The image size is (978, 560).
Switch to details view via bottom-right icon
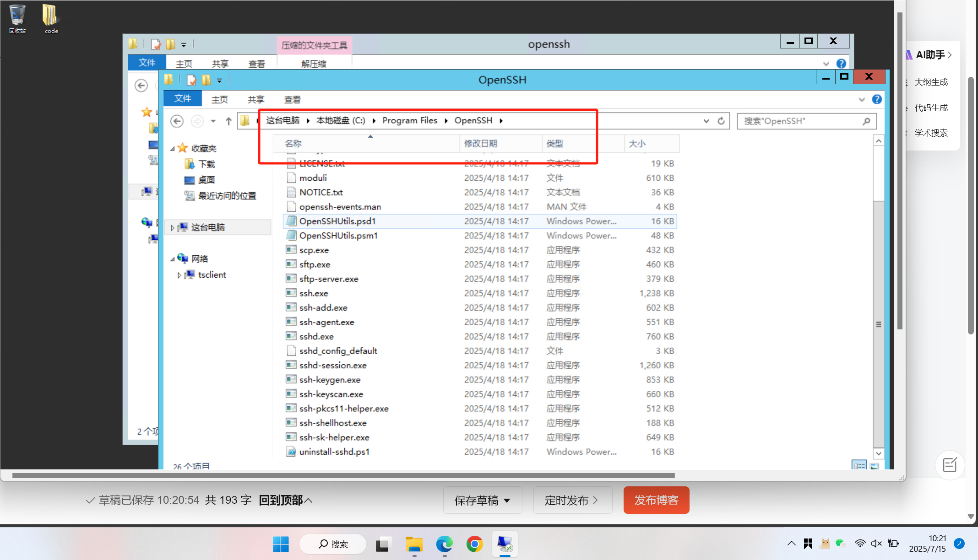coord(859,465)
